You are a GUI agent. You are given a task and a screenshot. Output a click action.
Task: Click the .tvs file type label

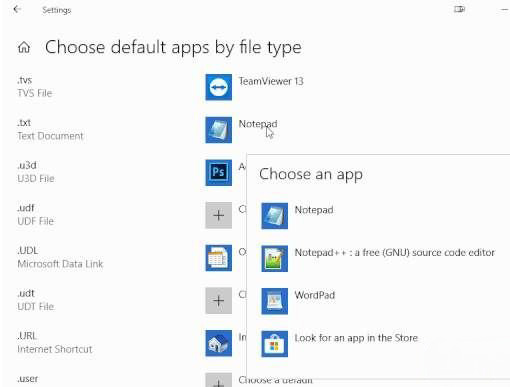click(24, 80)
